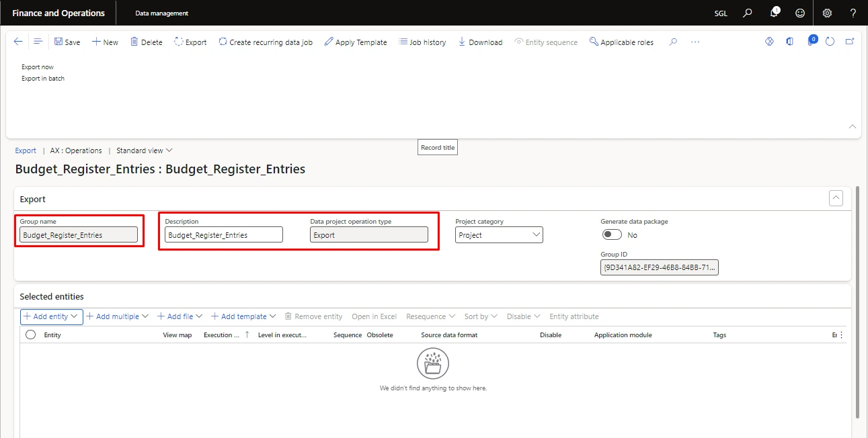Choose Export now
This screenshot has width=868, height=438.
pos(38,67)
